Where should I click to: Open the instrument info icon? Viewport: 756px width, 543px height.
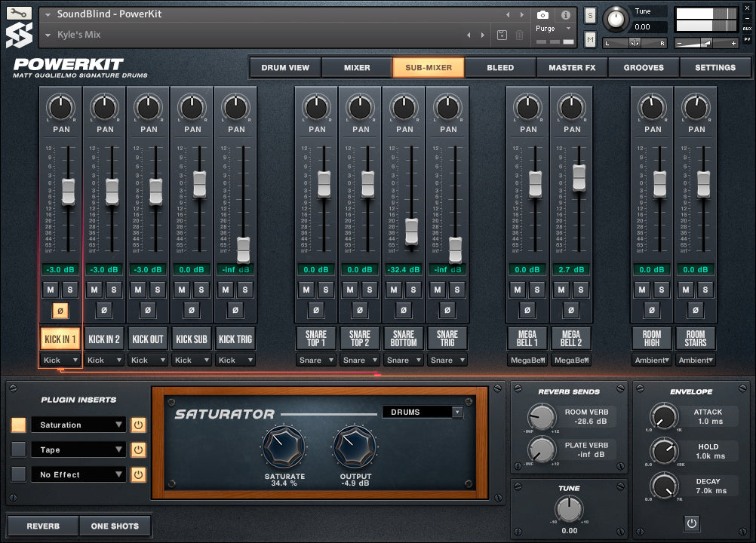pyautogui.click(x=565, y=14)
